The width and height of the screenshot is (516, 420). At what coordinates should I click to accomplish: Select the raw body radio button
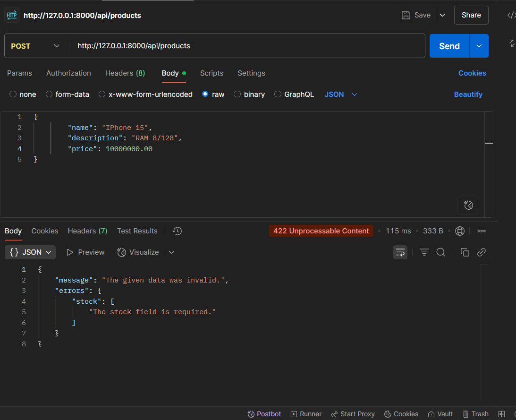204,94
